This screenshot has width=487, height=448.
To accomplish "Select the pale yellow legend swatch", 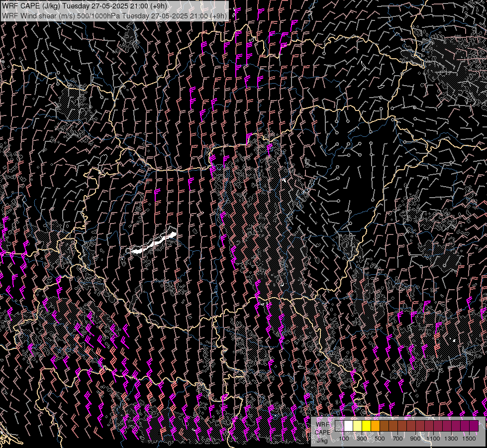I will 357,426.
